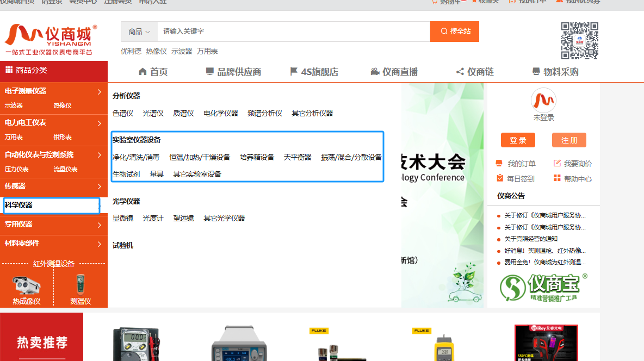Screen dimensions: 644x361
Task: Expand 电子测量仪器 category arrow
Action: pyautogui.click(x=100, y=92)
